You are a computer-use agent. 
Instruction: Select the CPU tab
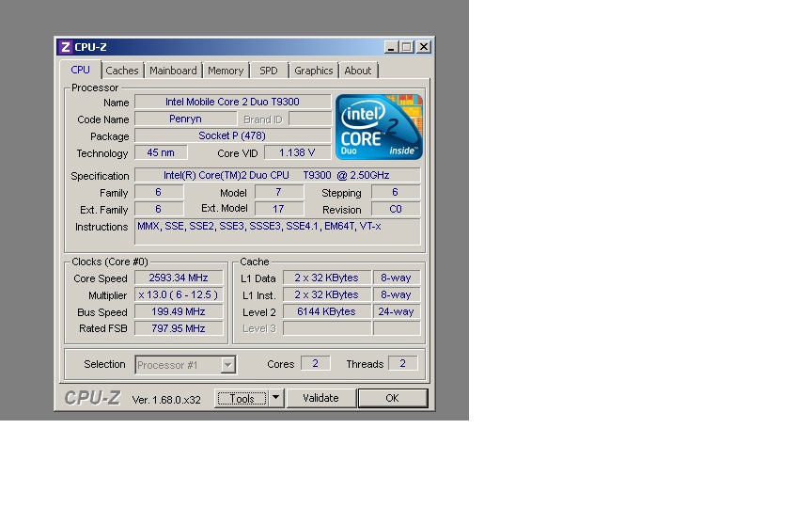tap(81, 71)
